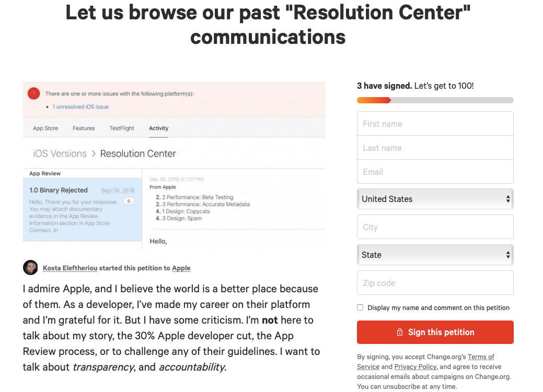Click the 1 unresolved iOS issue link
Screen dimensions: 543x392
point(80,106)
